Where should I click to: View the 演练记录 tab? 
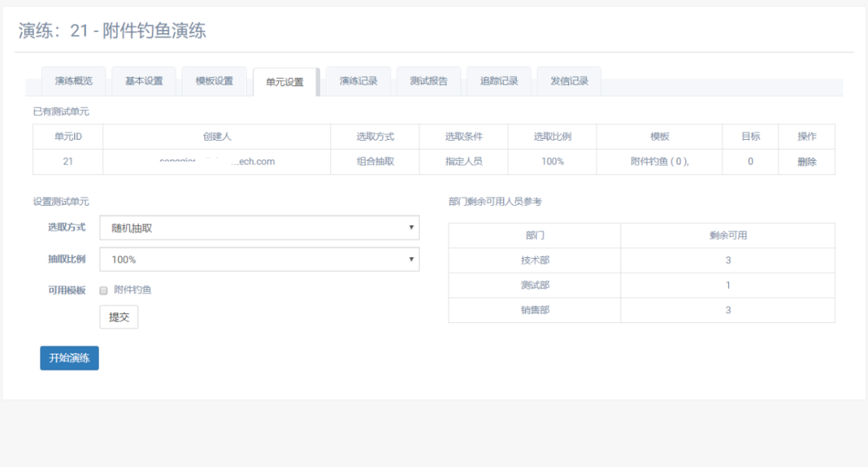click(358, 81)
